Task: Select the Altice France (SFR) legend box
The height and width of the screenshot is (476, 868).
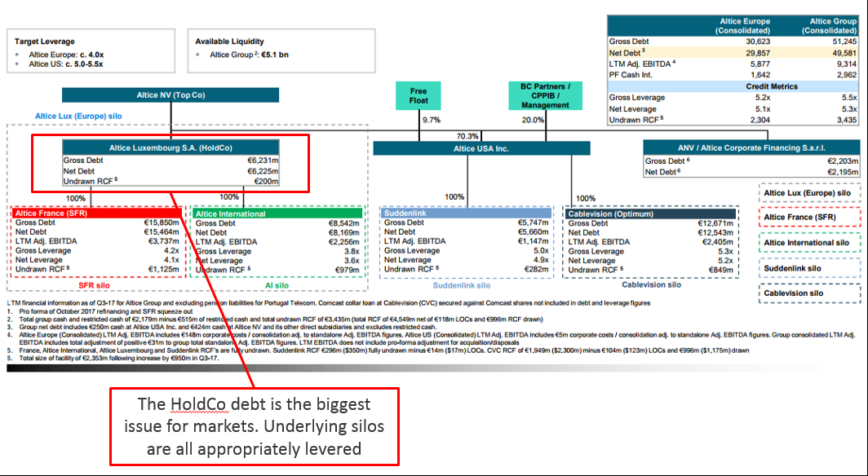Action: coord(809,218)
